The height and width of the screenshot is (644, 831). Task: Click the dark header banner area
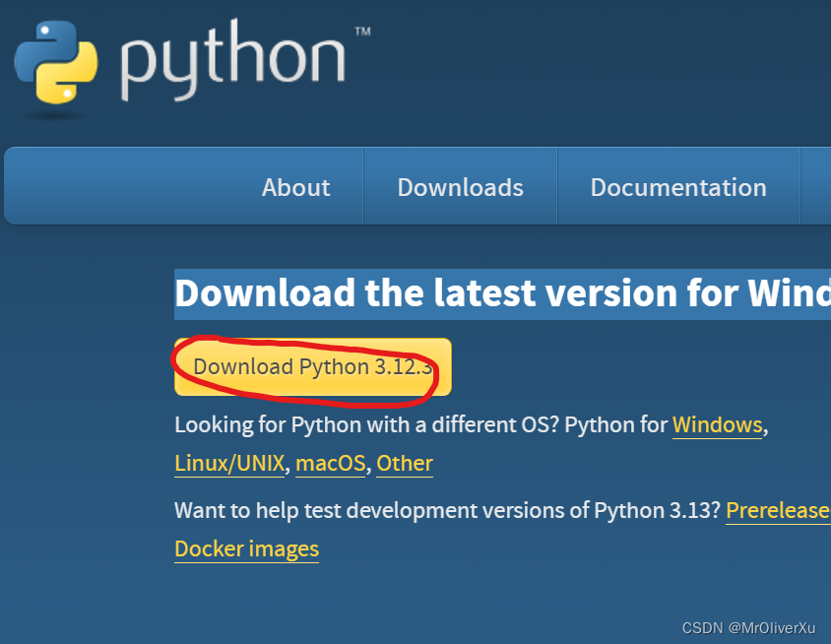tap(591, 69)
